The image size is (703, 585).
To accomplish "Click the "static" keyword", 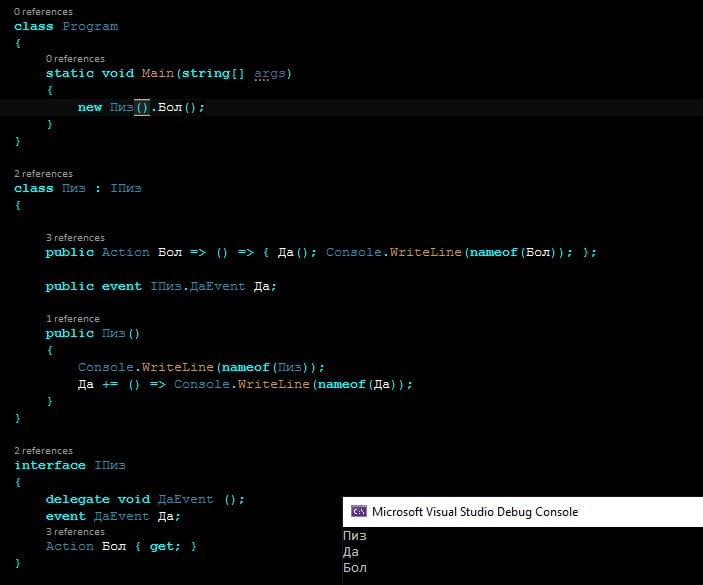I will tap(70, 73).
